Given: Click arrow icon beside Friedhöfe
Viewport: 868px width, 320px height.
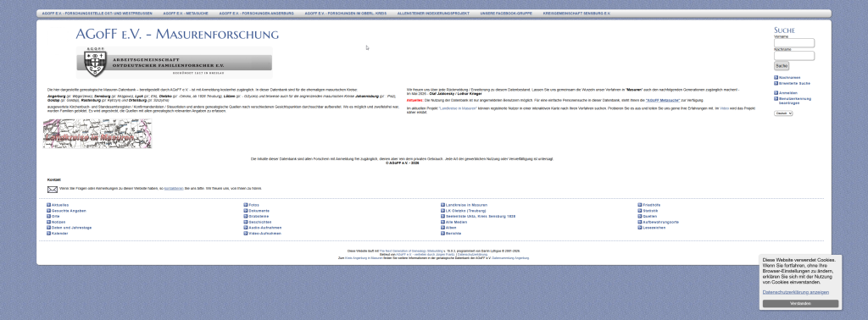Looking at the screenshot, I should (640, 205).
